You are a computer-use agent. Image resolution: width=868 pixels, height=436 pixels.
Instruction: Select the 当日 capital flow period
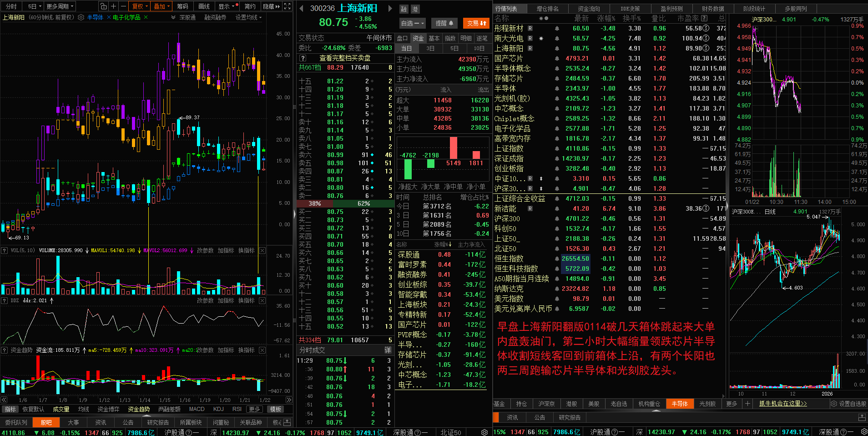click(x=406, y=48)
